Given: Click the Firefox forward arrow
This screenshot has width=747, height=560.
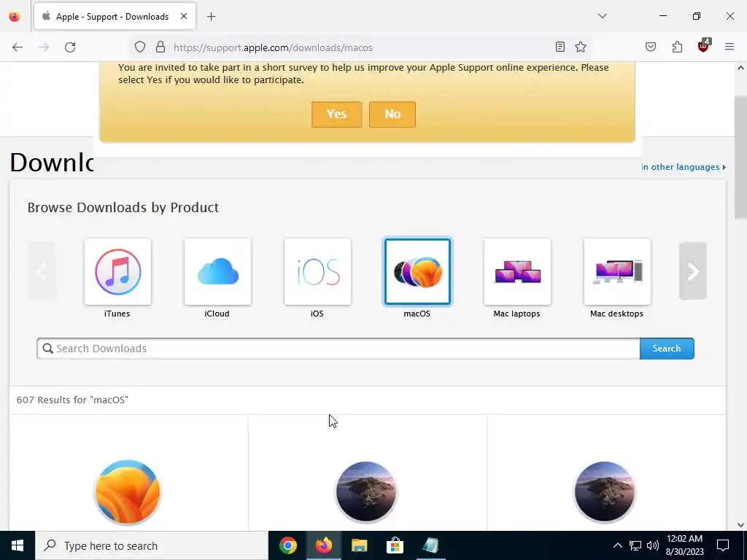Looking at the screenshot, I should [44, 47].
